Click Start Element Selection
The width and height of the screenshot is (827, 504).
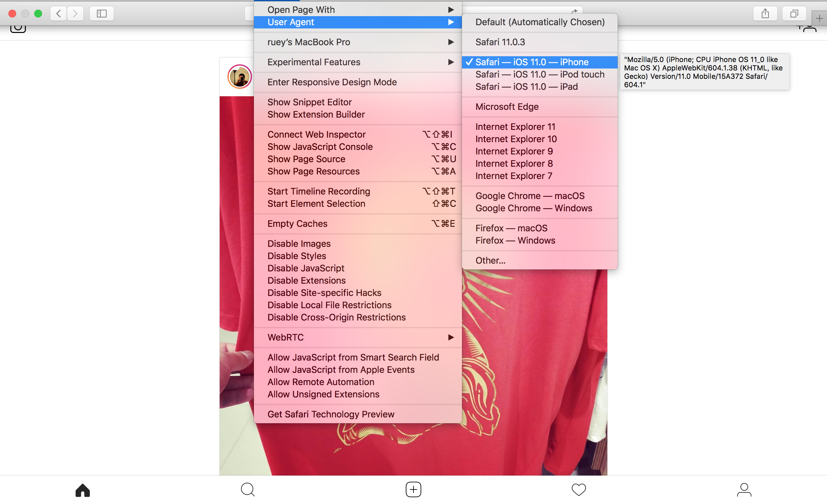[x=358, y=204]
